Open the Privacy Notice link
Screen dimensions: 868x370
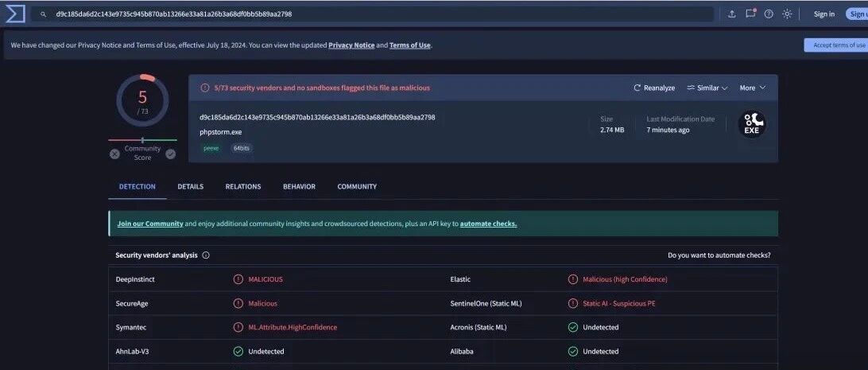click(x=351, y=45)
